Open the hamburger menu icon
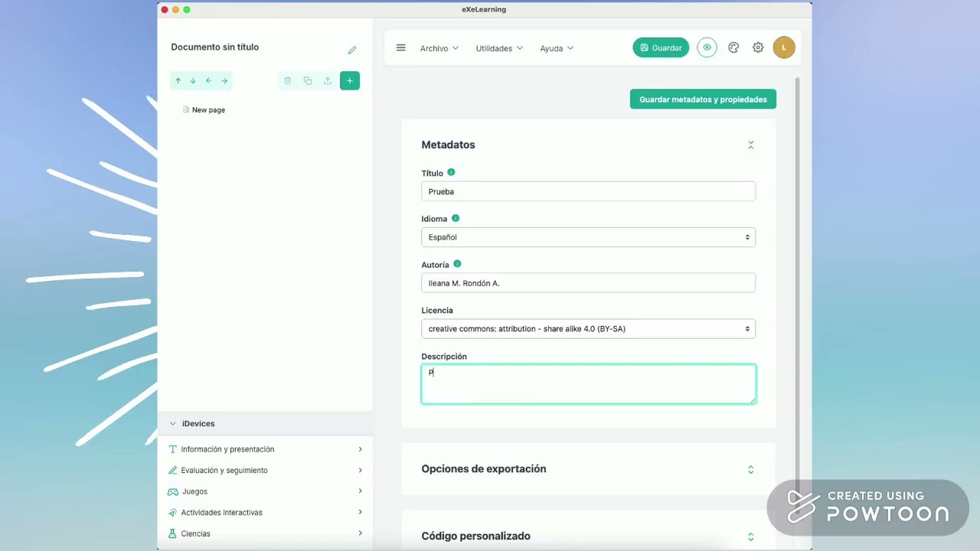980x551 pixels. tap(400, 47)
